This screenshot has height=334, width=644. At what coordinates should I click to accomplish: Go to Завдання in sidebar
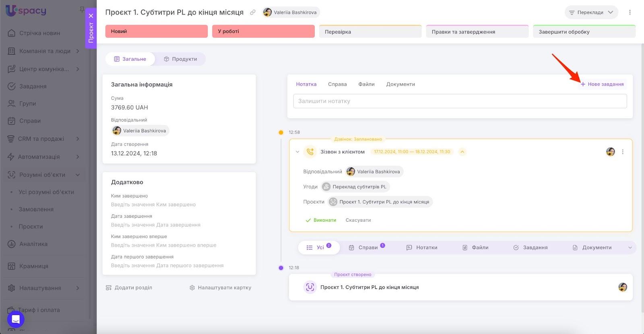[27, 86]
